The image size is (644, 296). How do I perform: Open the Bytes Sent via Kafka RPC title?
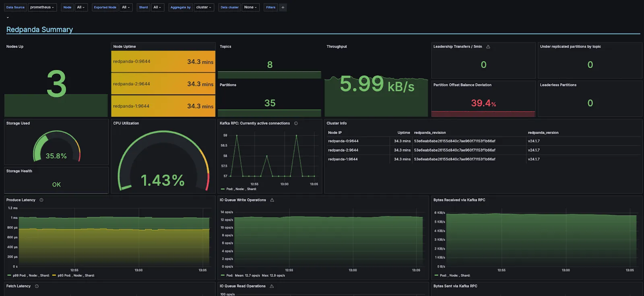coord(455,286)
